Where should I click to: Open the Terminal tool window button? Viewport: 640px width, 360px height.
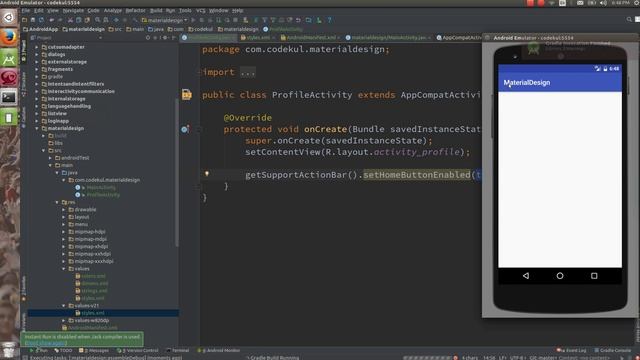coord(178,350)
